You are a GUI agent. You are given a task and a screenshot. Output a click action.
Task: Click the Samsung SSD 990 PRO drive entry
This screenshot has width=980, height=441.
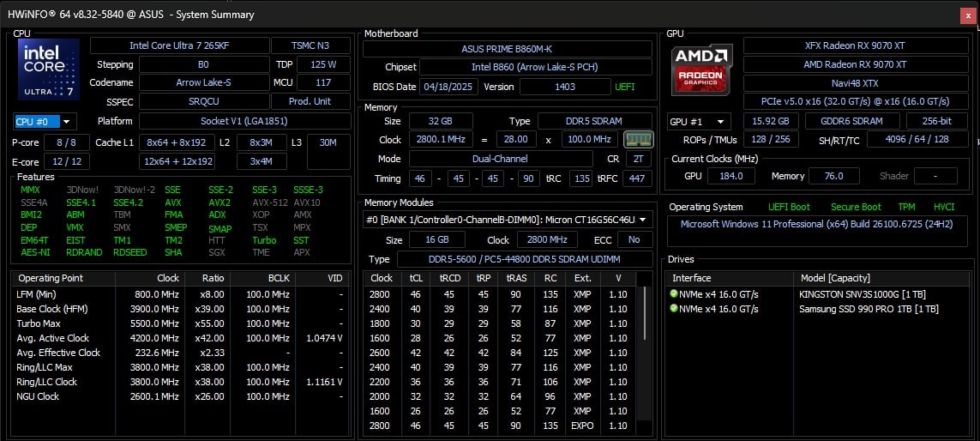click(x=869, y=308)
